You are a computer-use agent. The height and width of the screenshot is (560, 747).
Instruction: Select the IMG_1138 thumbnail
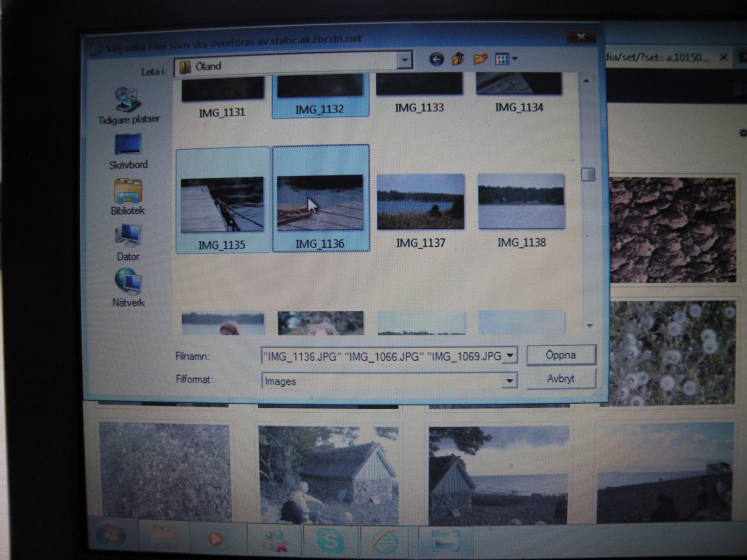(x=521, y=201)
